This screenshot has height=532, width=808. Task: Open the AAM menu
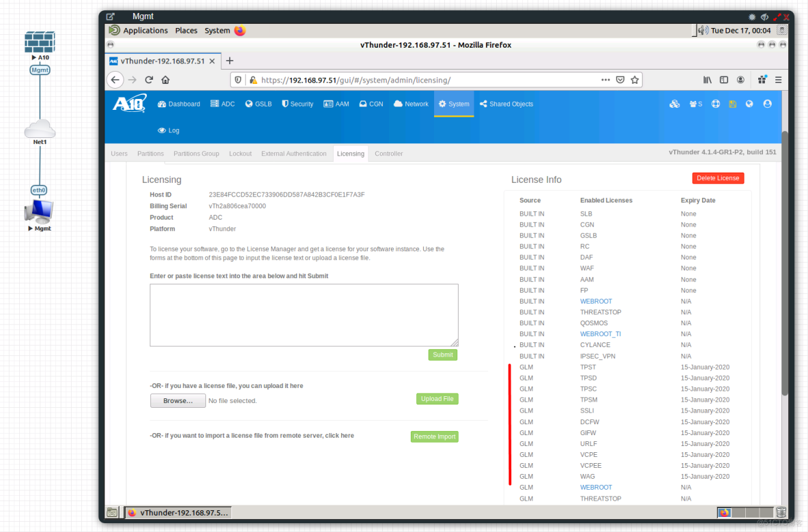pyautogui.click(x=336, y=104)
